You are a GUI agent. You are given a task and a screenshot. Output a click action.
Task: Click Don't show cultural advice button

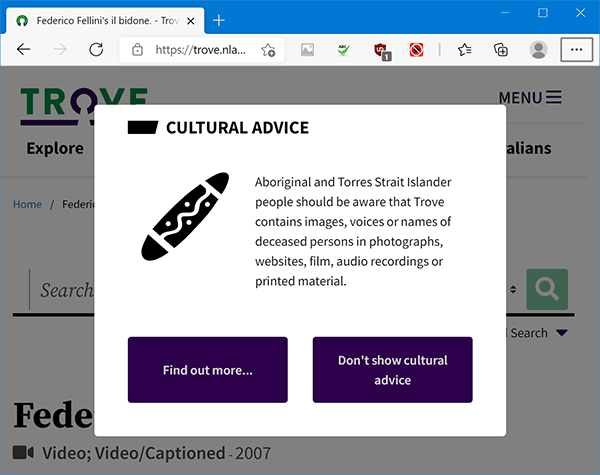point(393,370)
